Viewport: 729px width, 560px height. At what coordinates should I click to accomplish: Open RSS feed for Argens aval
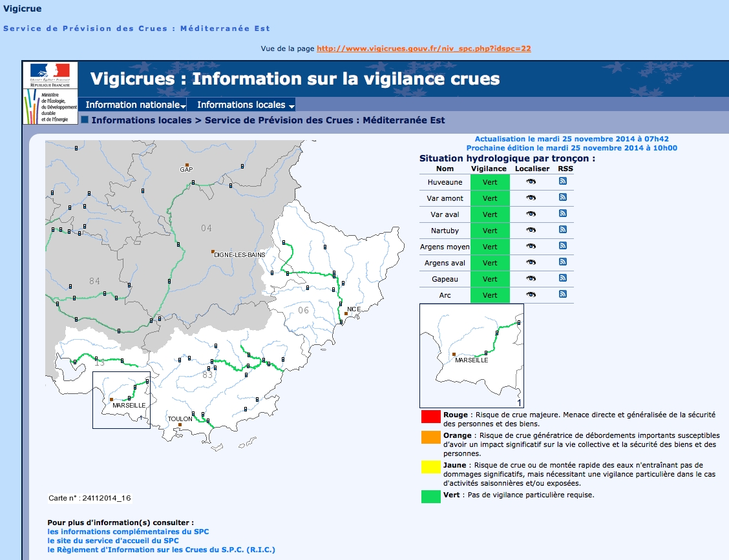click(x=562, y=262)
